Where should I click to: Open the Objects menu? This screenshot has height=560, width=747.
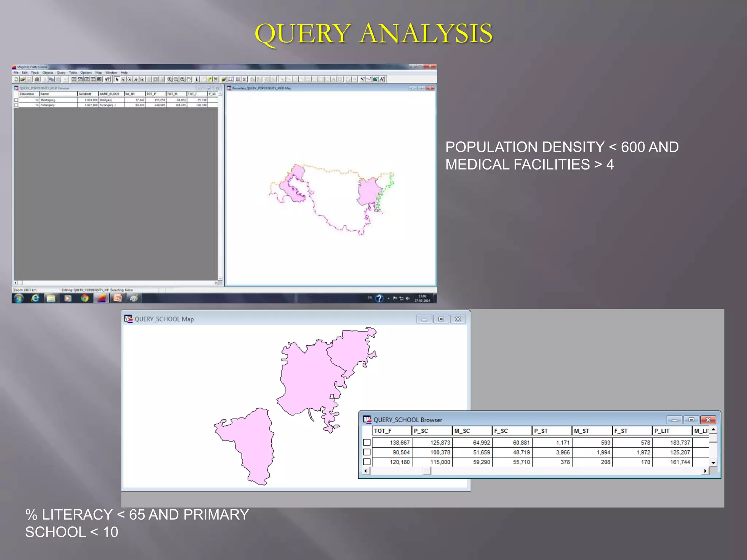click(48, 73)
